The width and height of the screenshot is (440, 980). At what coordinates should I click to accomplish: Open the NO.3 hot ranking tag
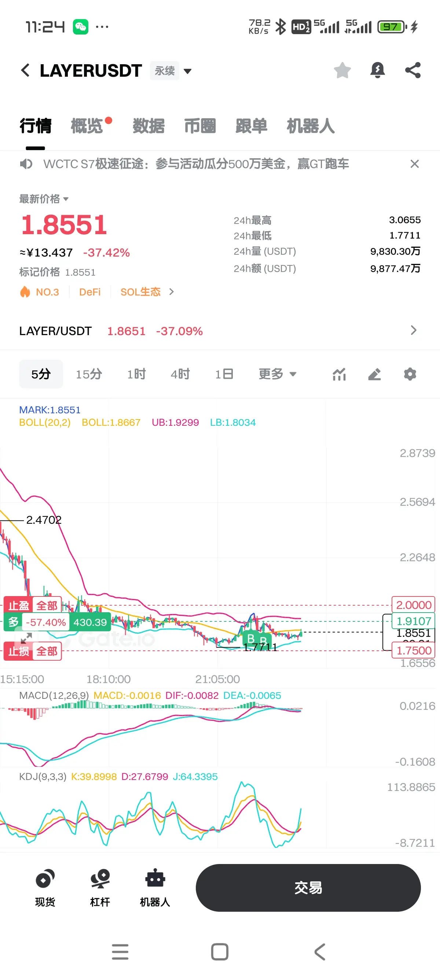(x=40, y=292)
